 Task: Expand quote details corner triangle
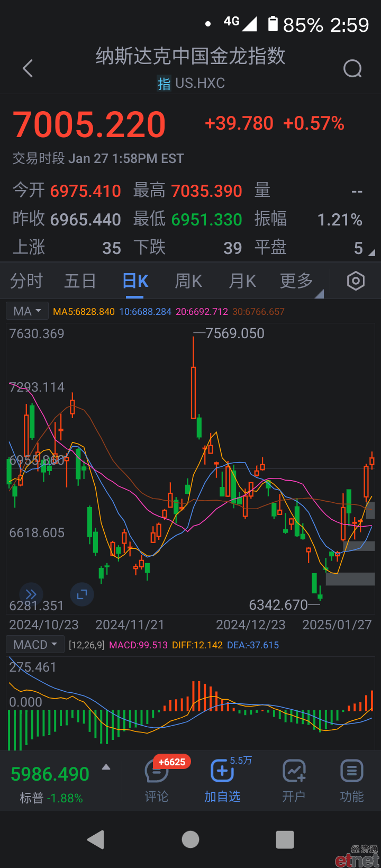[371, 252]
